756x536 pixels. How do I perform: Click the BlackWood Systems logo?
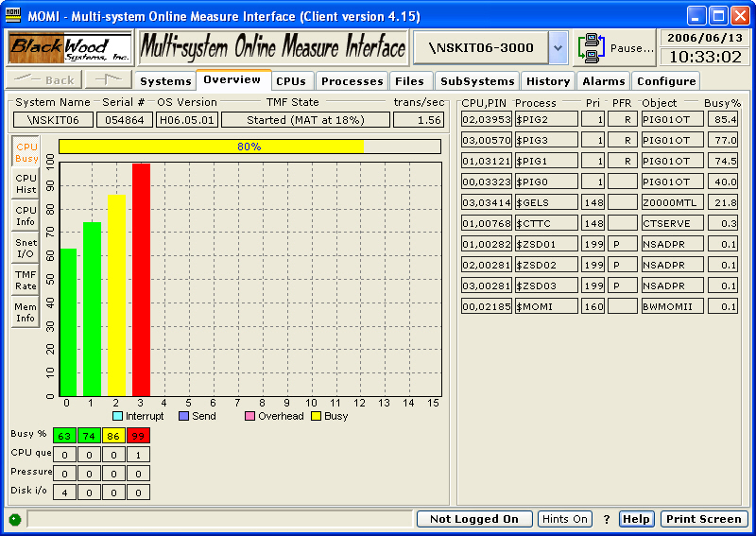[70, 47]
